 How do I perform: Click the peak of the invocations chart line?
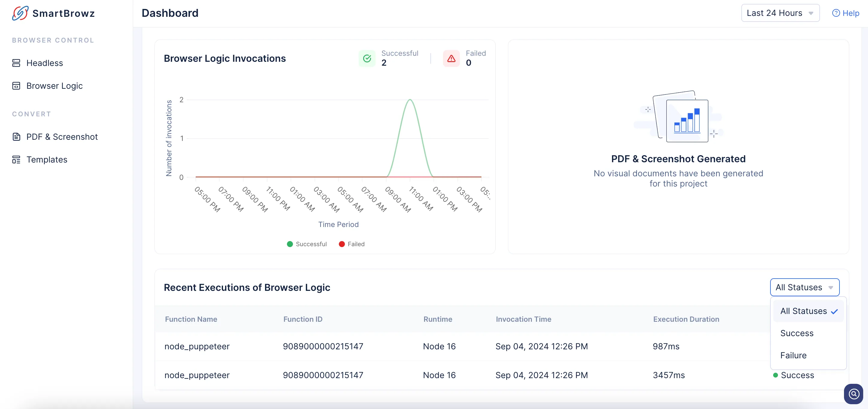[410, 100]
